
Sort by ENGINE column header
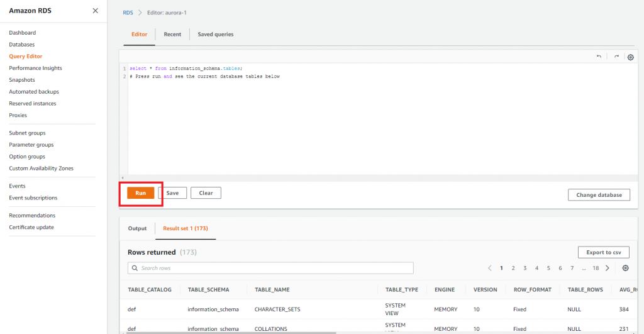(445, 289)
